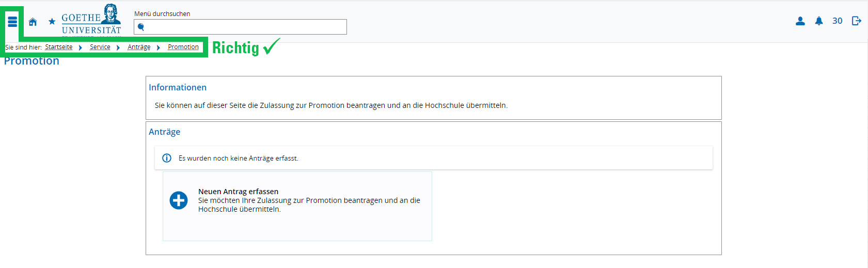
Task: Click the chevron after Service
Action: [x=118, y=48]
